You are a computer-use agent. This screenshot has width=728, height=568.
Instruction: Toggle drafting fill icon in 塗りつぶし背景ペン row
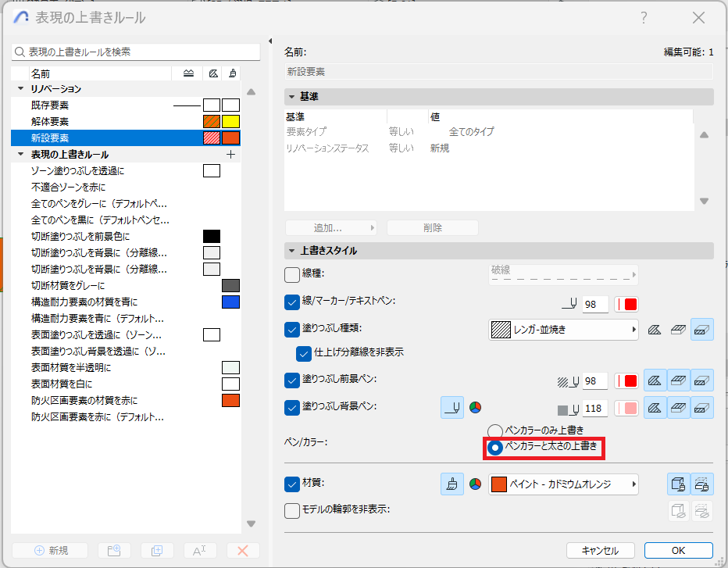[655, 408]
